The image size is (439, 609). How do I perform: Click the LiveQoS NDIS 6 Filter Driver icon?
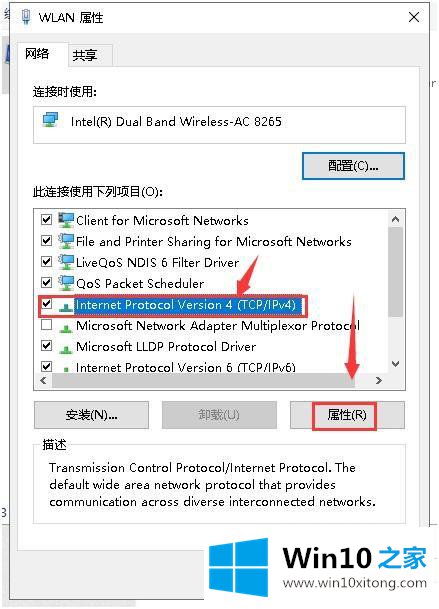[66, 262]
